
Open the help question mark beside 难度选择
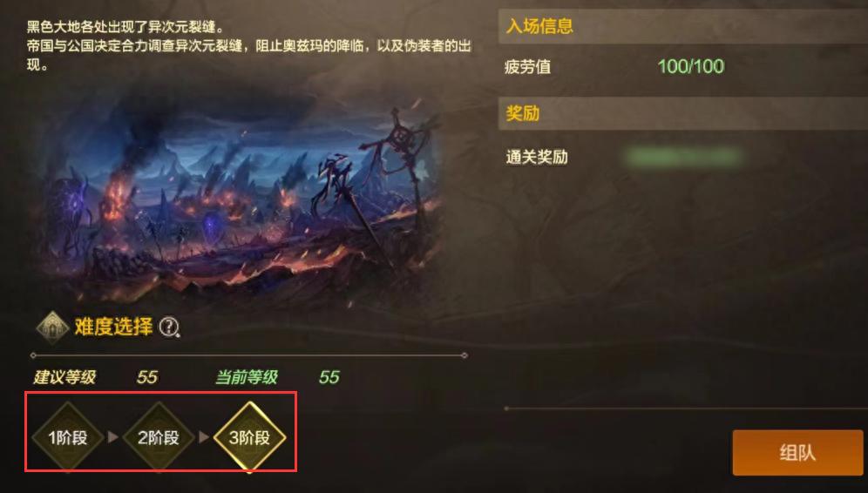point(169,327)
